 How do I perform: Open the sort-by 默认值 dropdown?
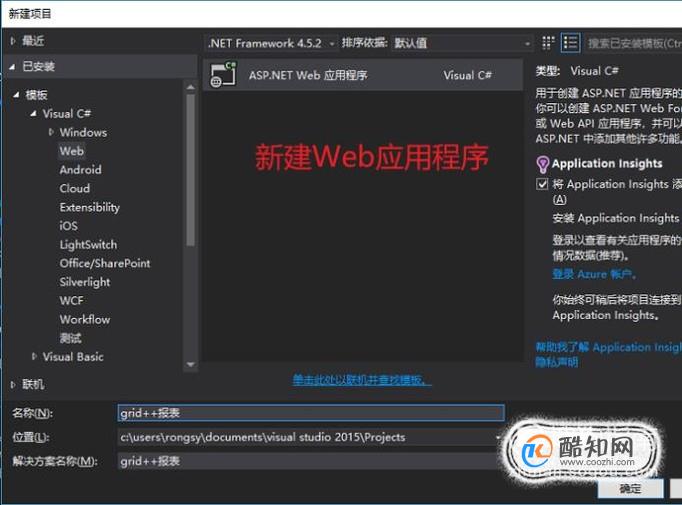tap(462, 43)
